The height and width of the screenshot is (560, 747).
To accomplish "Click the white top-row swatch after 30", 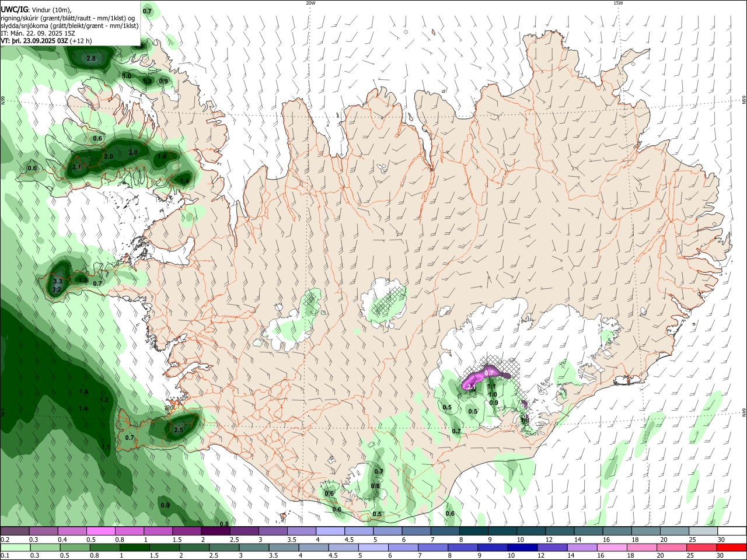I will [x=732, y=531].
